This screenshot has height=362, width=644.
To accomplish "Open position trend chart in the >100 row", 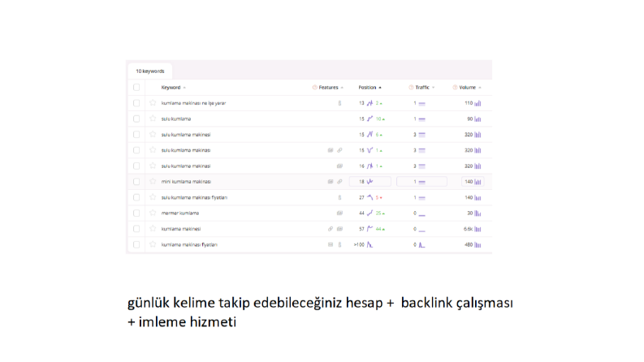I will (x=370, y=244).
